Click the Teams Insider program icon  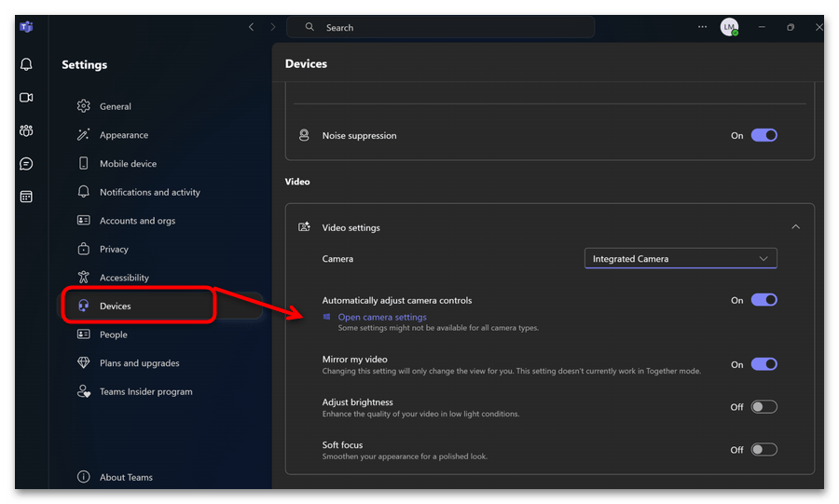tap(84, 391)
